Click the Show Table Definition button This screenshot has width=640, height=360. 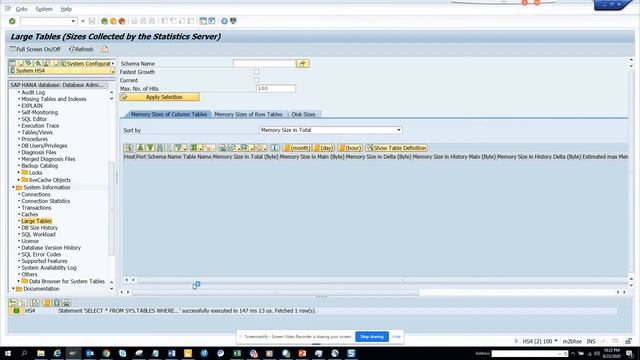click(x=396, y=148)
